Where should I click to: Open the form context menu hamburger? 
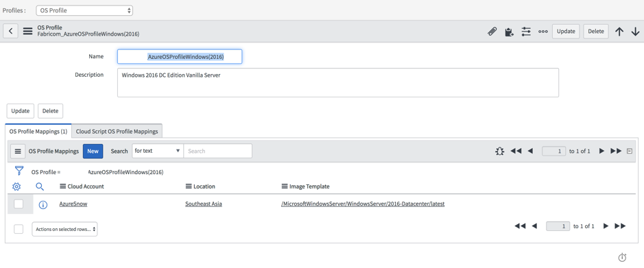click(x=27, y=32)
